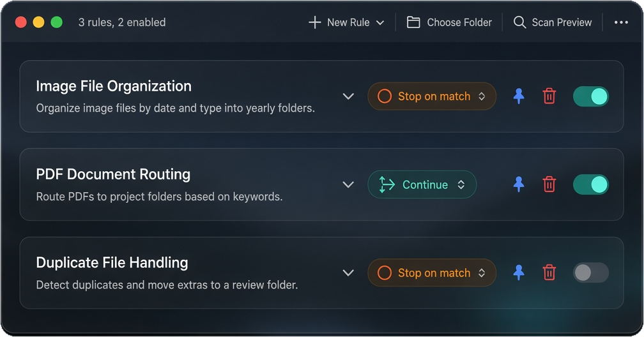
Task: Expand the Duplicate File Handling rule chevron
Action: (x=348, y=273)
